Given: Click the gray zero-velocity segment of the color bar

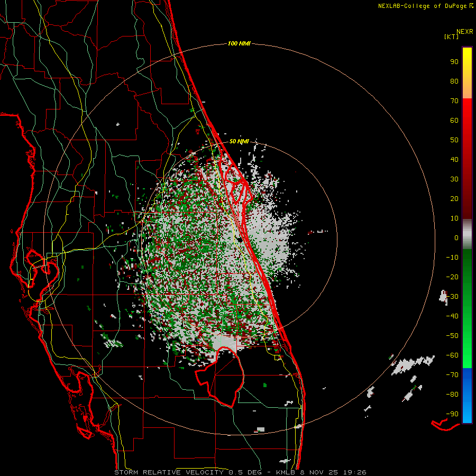Looking at the screenshot, I should pos(467,234).
